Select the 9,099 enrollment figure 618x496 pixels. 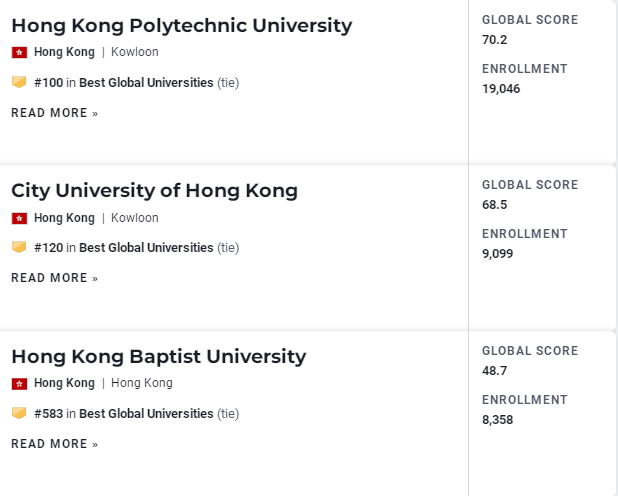pos(497,254)
